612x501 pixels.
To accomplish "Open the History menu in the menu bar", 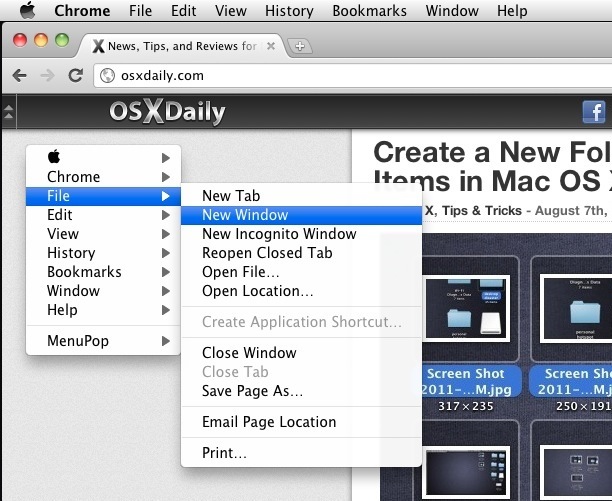I will point(289,11).
